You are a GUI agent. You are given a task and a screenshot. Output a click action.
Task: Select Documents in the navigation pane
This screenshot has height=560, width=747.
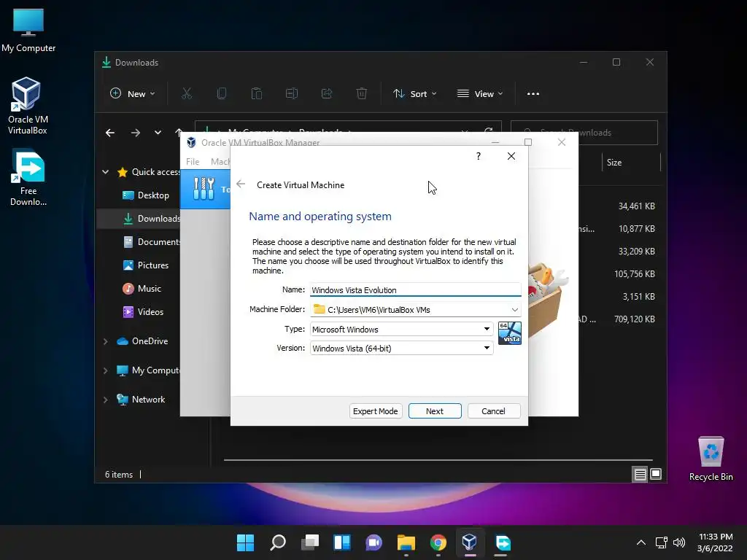(151, 242)
